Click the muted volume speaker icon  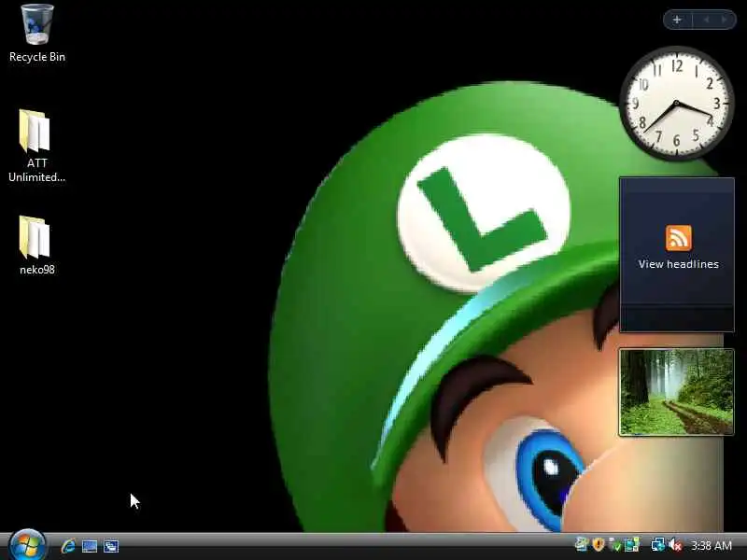pos(675,545)
